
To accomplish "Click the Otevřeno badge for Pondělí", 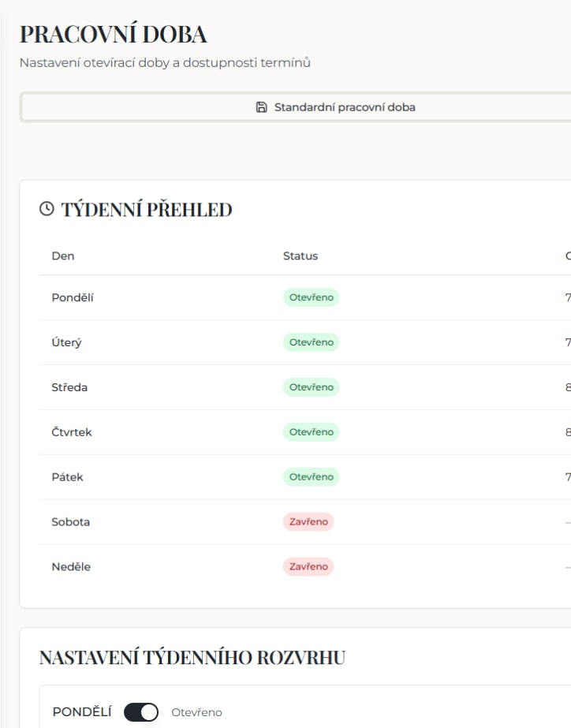I will tap(311, 297).
